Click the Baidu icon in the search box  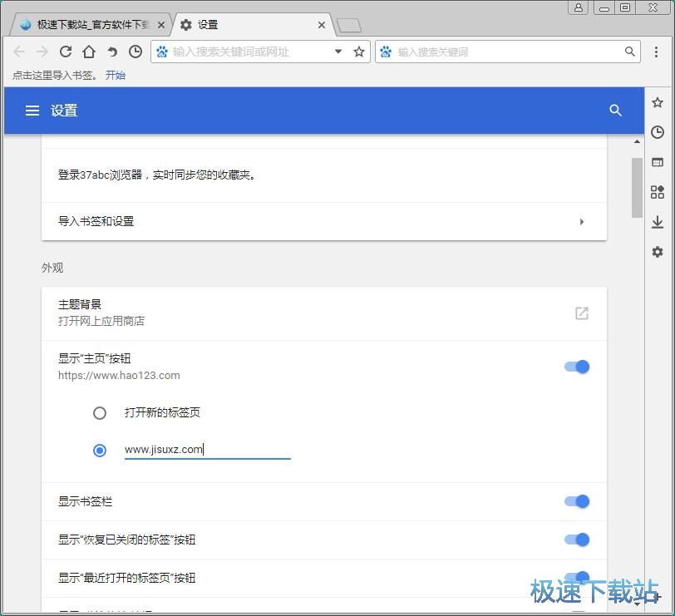386,51
